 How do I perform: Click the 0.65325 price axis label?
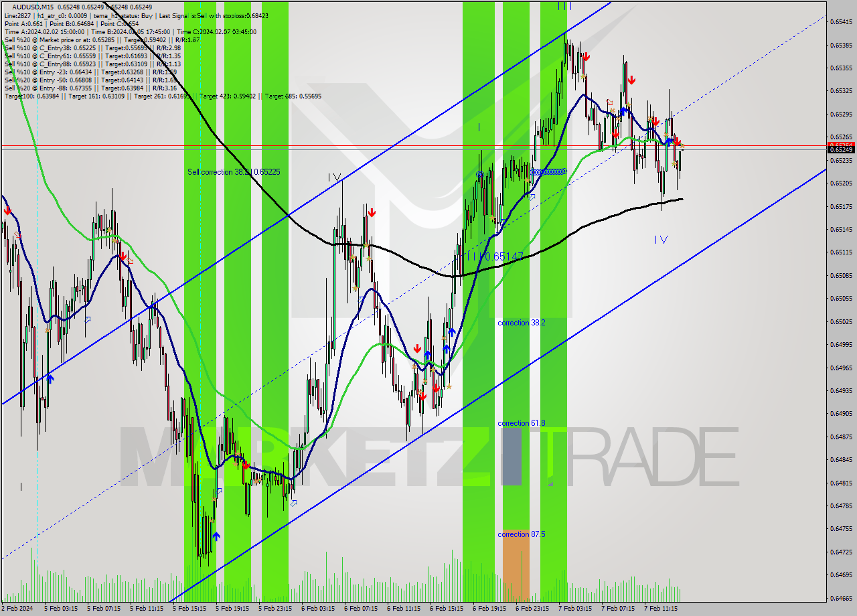[841, 90]
